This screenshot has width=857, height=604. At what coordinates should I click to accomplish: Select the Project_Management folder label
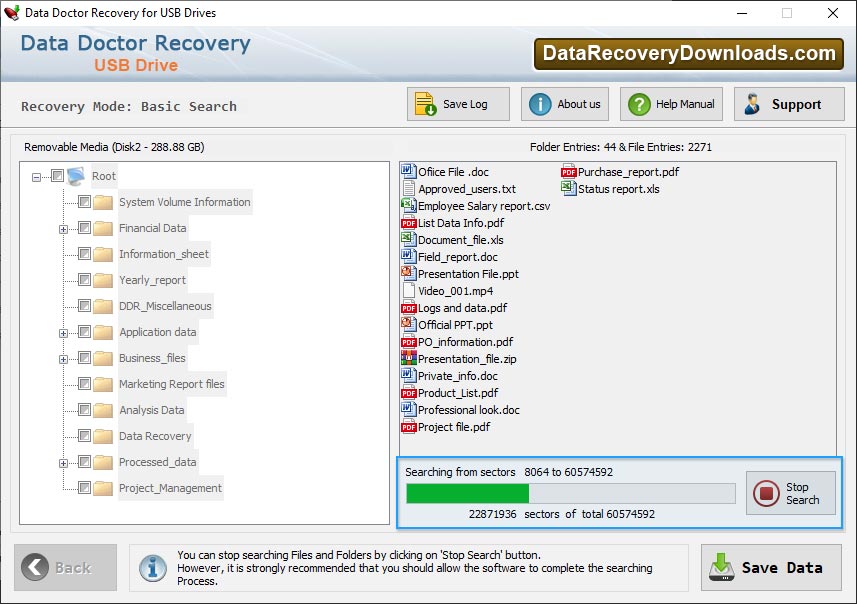pyautogui.click(x=171, y=488)
